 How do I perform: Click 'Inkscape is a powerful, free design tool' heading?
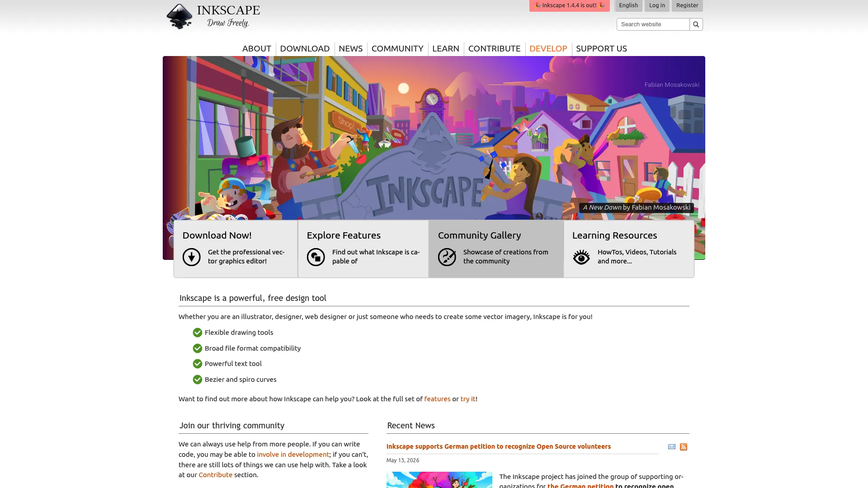(253, 298)
